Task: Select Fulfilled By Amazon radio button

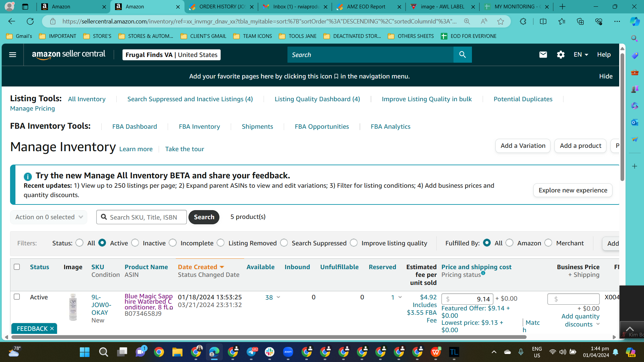Action: point(509,243)
